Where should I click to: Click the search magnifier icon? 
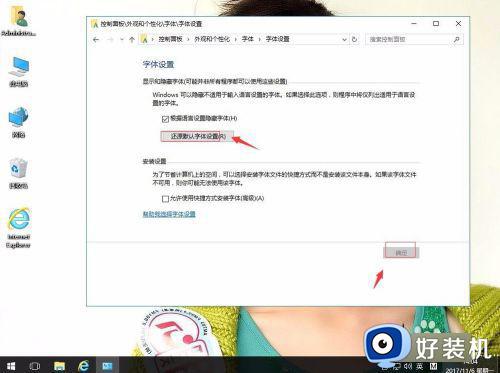pyautogui.click(x=456, y=39)
